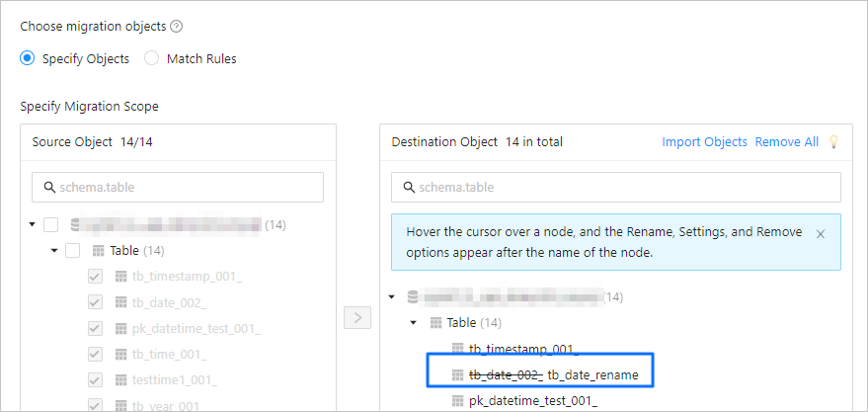Close the hover hint info banner
This screenshot has width=868, height=412.
click(x=820, y=234)
